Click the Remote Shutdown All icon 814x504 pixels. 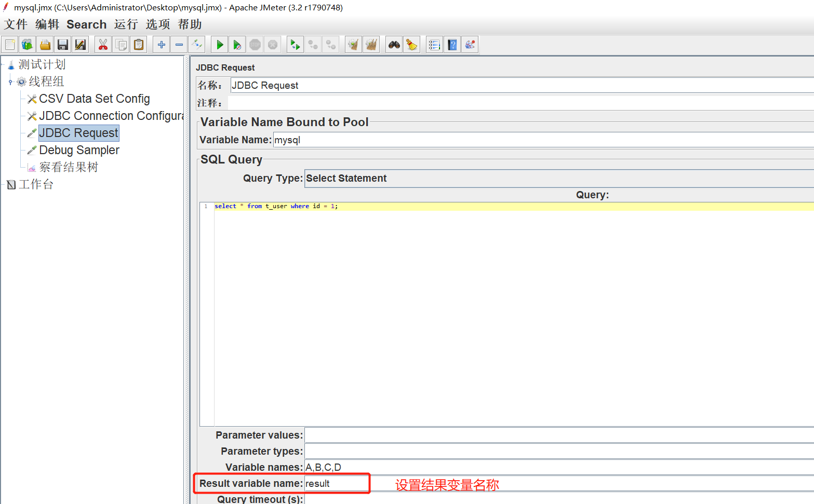(330, 45)
